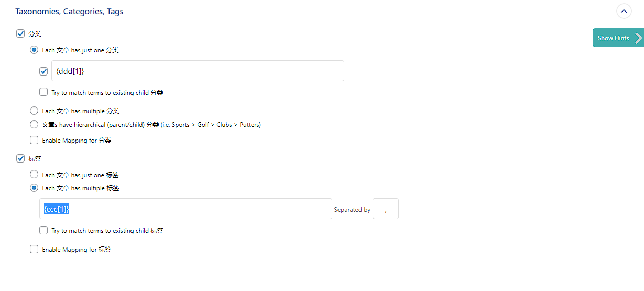Image resolution: width=644 pixels, height=291 pixels.
Task: Enable Try to match terms to existing child 分类
Action: click(43, 92)
